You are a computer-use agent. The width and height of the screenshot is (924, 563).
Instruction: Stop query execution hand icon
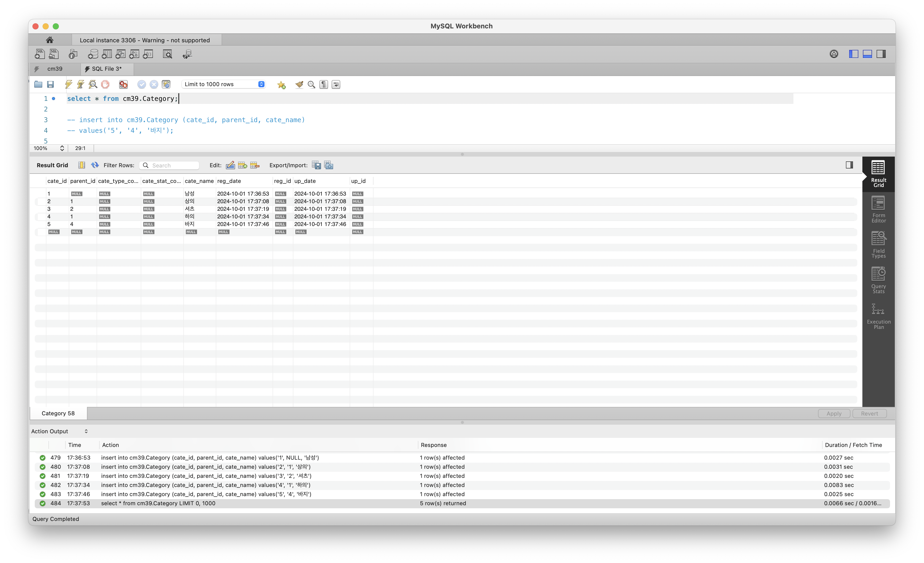[x=105, y=84]
